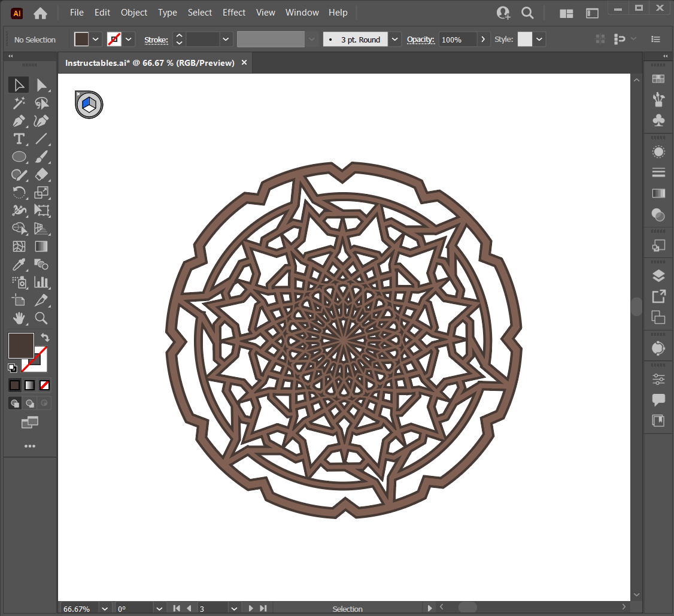Pick the Eraser tool
The height and width of the screenshot is (616, 674).
[x=41, y=175]
